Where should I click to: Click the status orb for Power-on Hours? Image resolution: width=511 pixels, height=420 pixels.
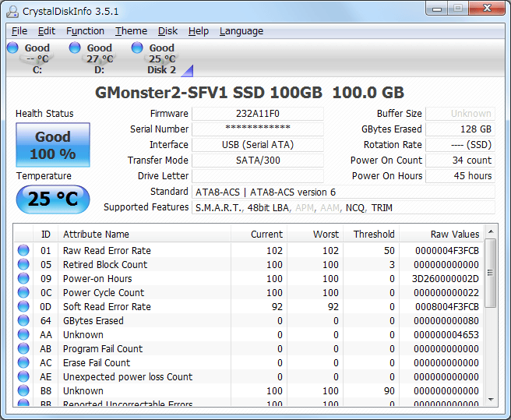(x=23, y=278)
